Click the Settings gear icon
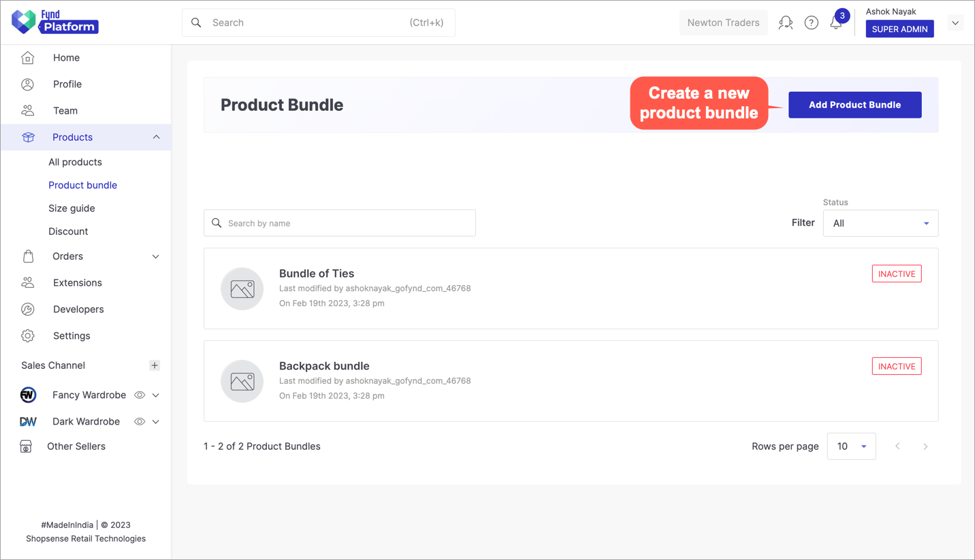 click(x=27, y=336)
